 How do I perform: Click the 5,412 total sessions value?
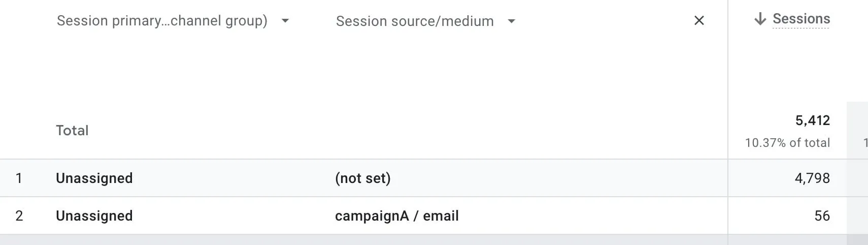(812, 120)
